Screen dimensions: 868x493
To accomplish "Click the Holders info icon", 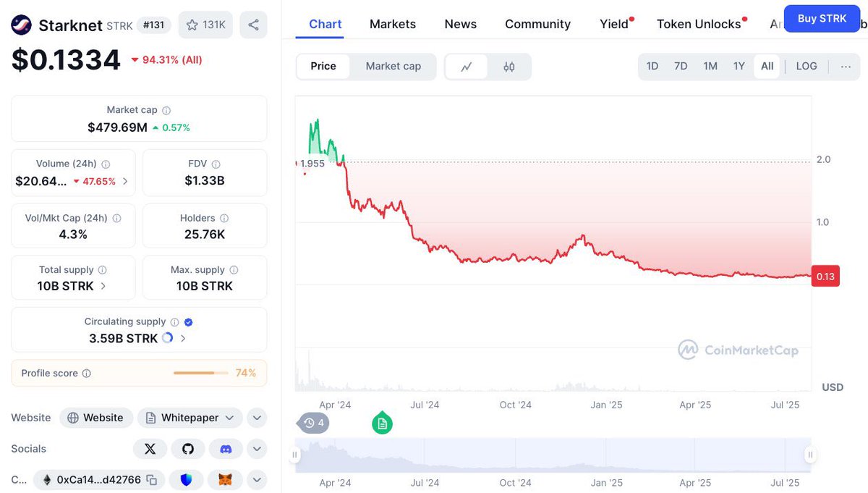I will [224, 218].
